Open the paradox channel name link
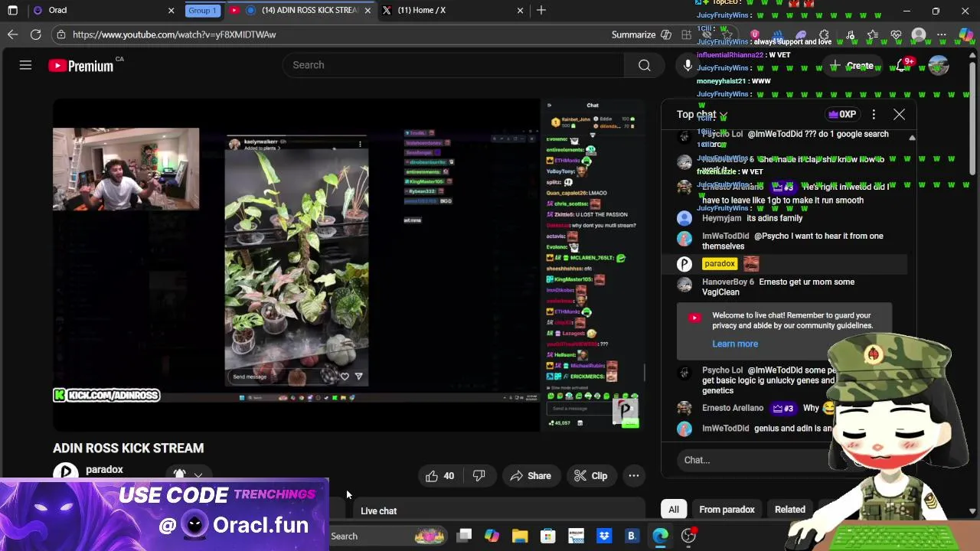 click(x=104, y=469)
